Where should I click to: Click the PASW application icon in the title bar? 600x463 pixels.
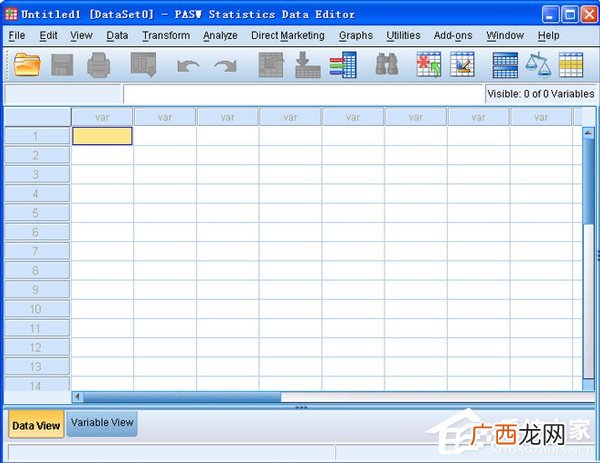tap(11, 15)
